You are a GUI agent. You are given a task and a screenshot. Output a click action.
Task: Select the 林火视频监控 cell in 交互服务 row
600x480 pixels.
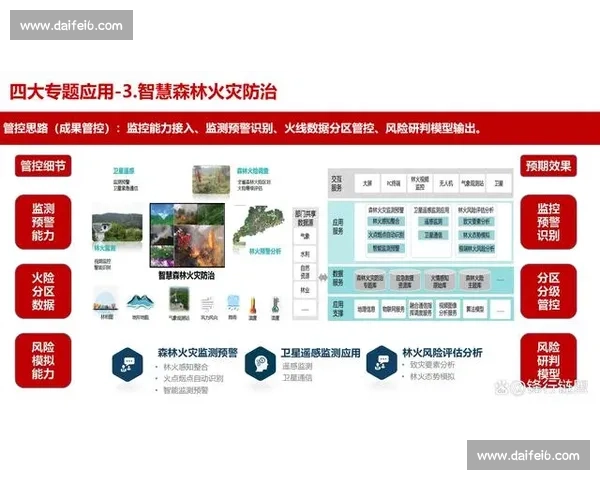(x=420, y=183)
